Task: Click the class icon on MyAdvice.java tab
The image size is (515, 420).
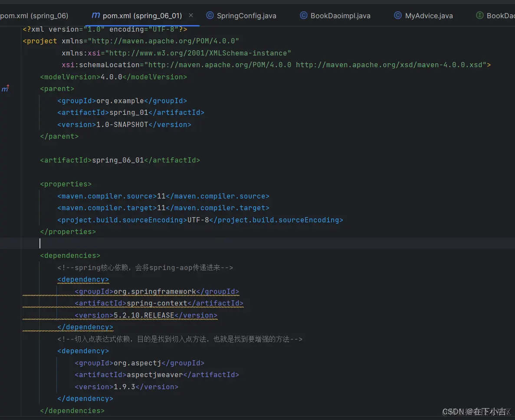Action: tap(398, 16)
